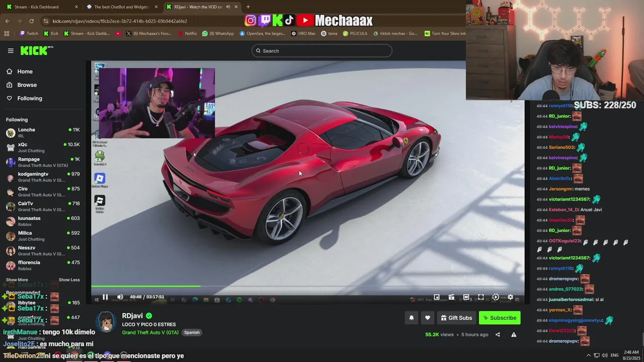Click chat username Jersongmr

(560, 189)
